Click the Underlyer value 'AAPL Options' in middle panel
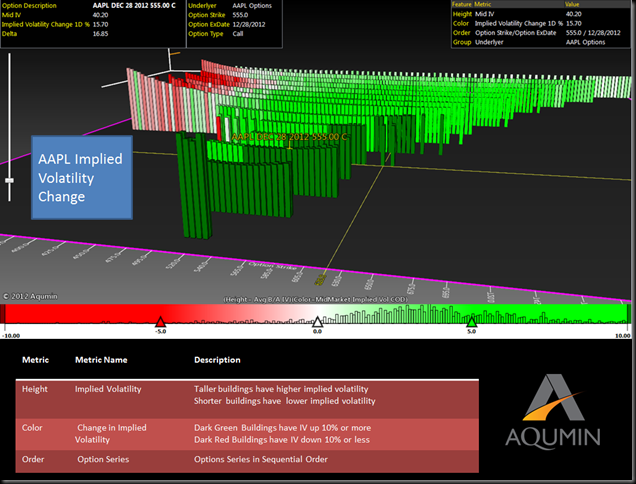 click(x=252, y=6)
